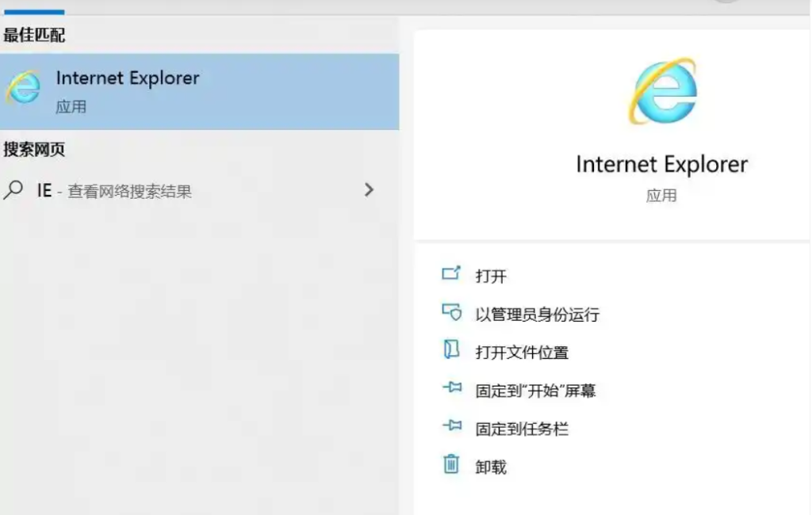Screen dimensions: 812x515
Task: Select 固定到任务栏
Action: click(x=522, y=429)
